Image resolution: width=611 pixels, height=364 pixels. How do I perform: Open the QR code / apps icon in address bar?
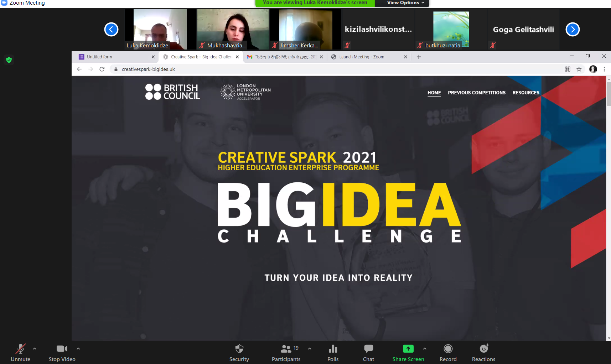568,69
